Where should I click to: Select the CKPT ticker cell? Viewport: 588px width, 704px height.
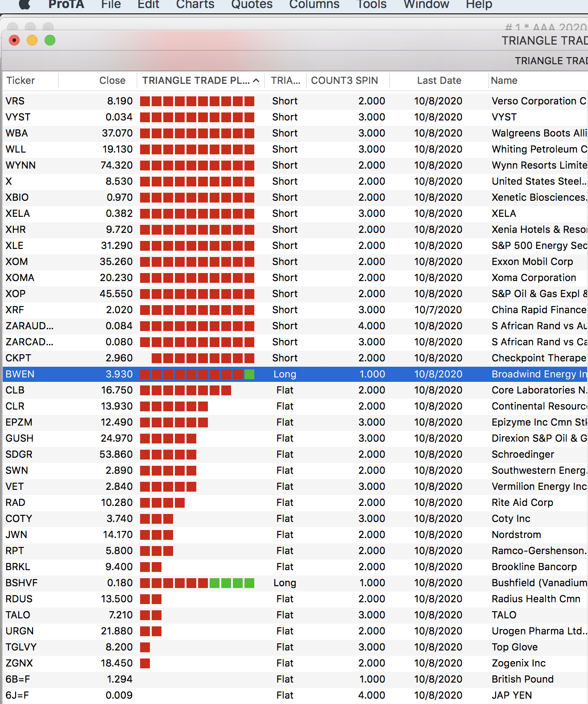click(18, 358)
